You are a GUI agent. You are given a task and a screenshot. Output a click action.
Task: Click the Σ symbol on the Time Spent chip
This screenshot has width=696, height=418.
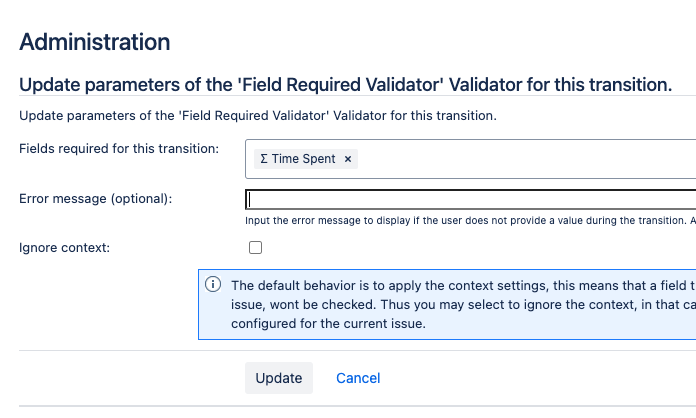[264, 158]
